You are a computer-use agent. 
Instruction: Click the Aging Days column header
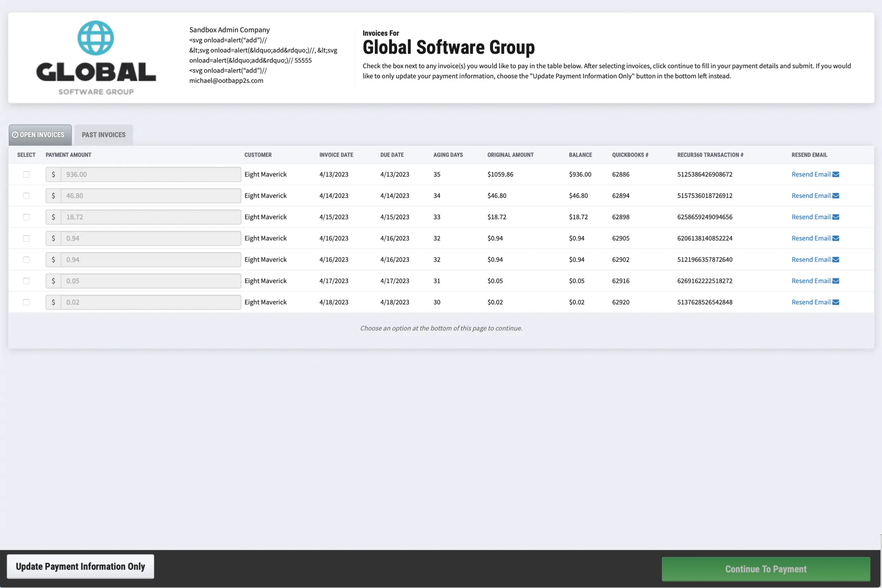tap(448, 155)
